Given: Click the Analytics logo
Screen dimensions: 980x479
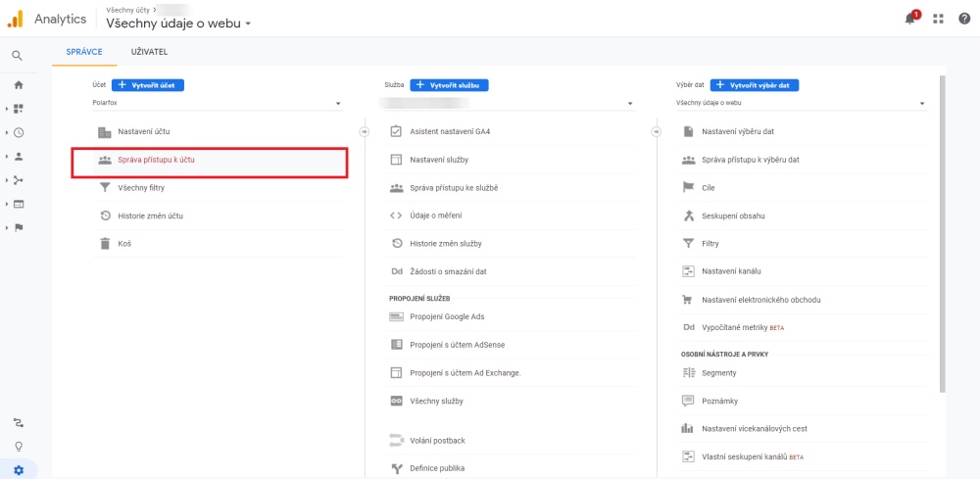Looking at the screenshot, I should [x=15, y=19].
